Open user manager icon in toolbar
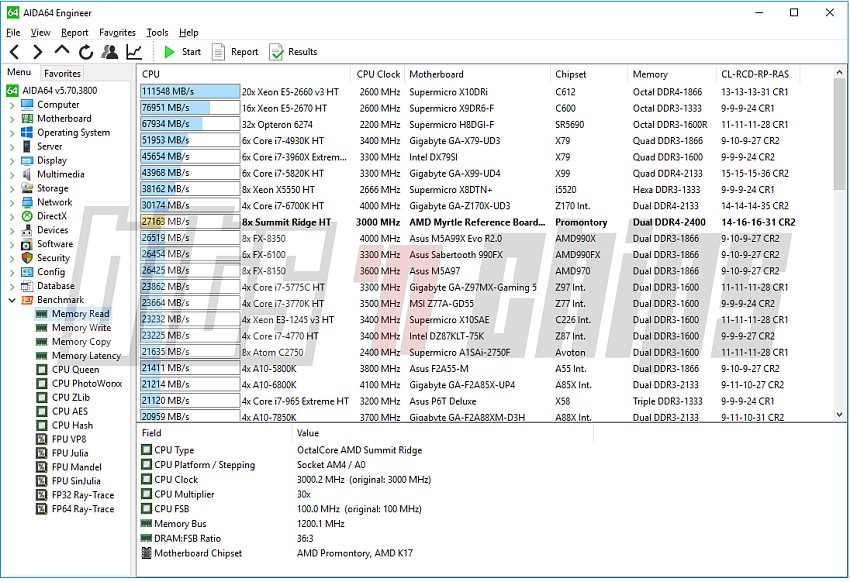 (x=110, y=51)
